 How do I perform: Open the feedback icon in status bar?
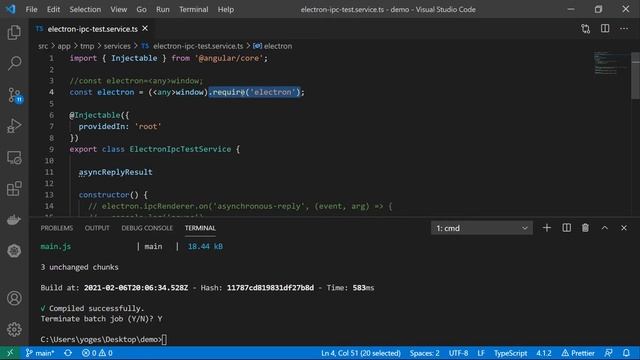[x=609, y=353]
